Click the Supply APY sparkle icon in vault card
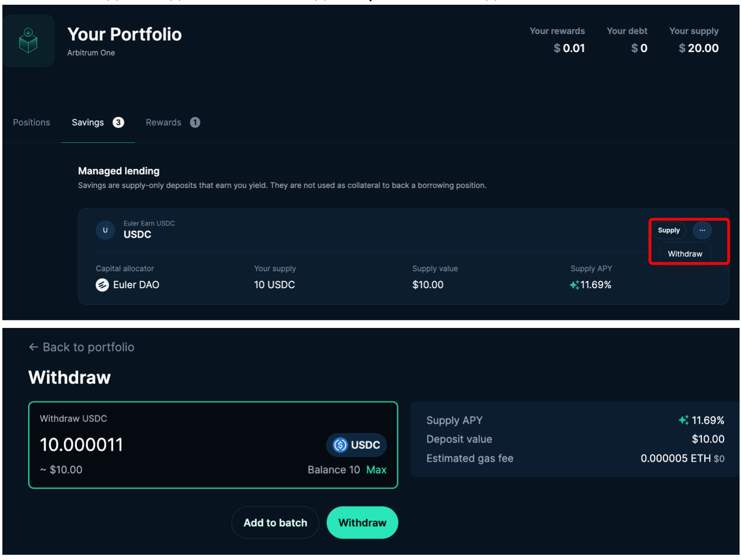 tap(574, 285)
